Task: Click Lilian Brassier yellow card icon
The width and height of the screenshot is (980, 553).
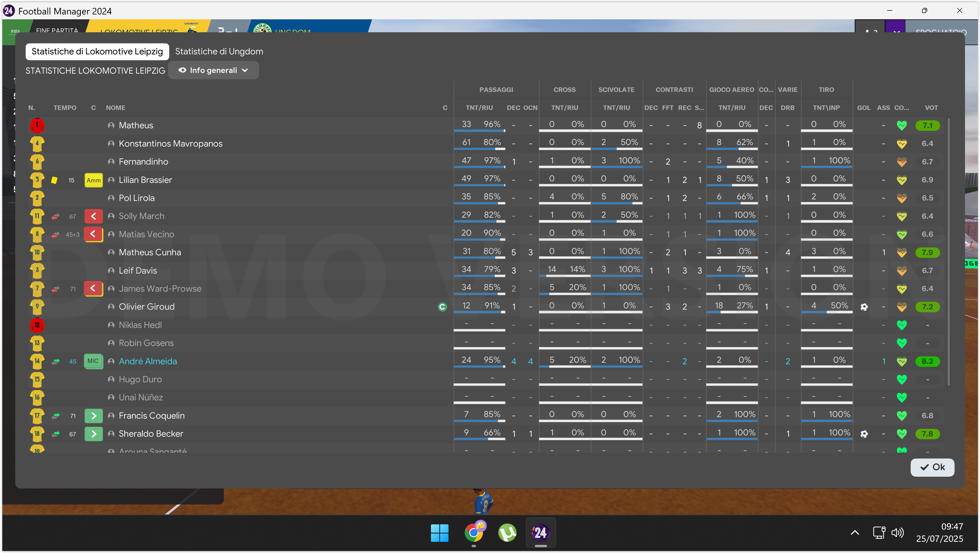Action: point(54,180)
